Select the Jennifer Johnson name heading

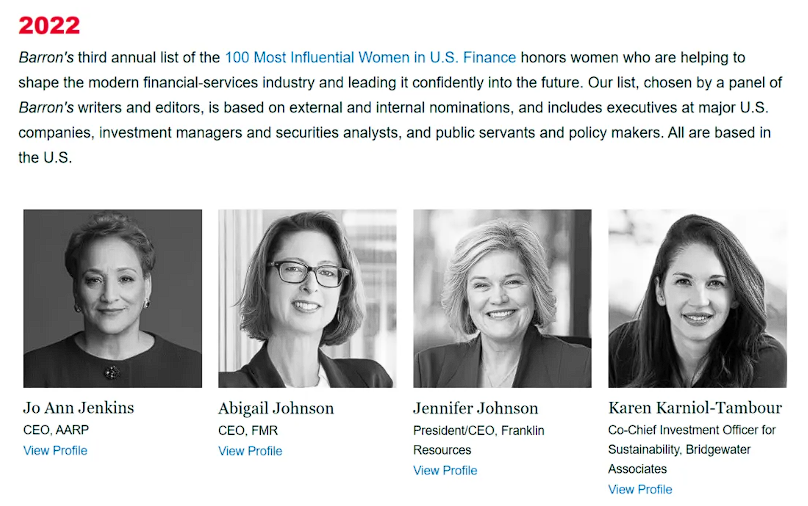[x=475, y=408]
